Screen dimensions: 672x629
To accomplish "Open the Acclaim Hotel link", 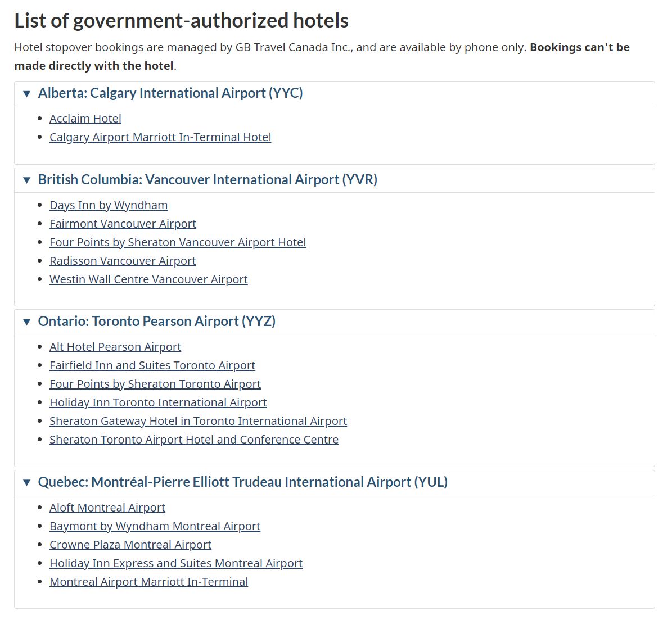I will (x=85, y=119).
